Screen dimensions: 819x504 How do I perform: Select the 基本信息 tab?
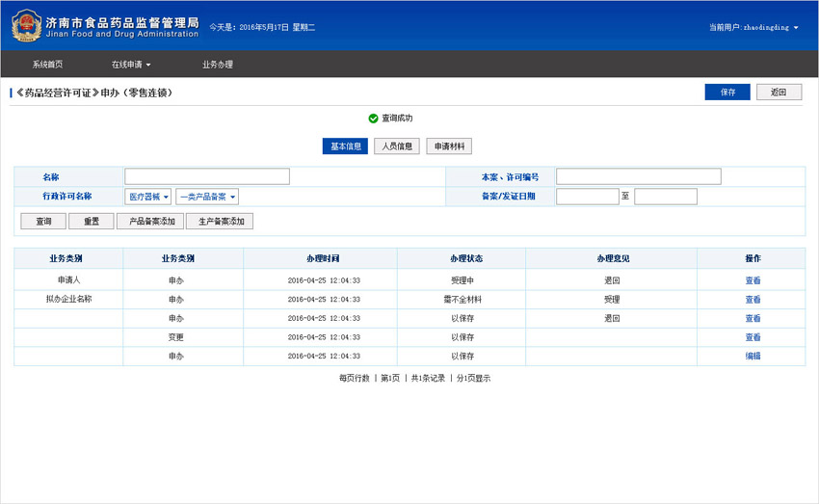345,146
